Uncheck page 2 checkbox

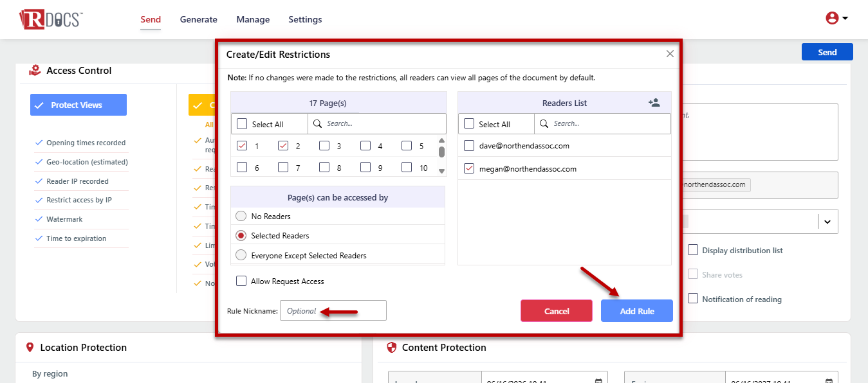[283, 146]
